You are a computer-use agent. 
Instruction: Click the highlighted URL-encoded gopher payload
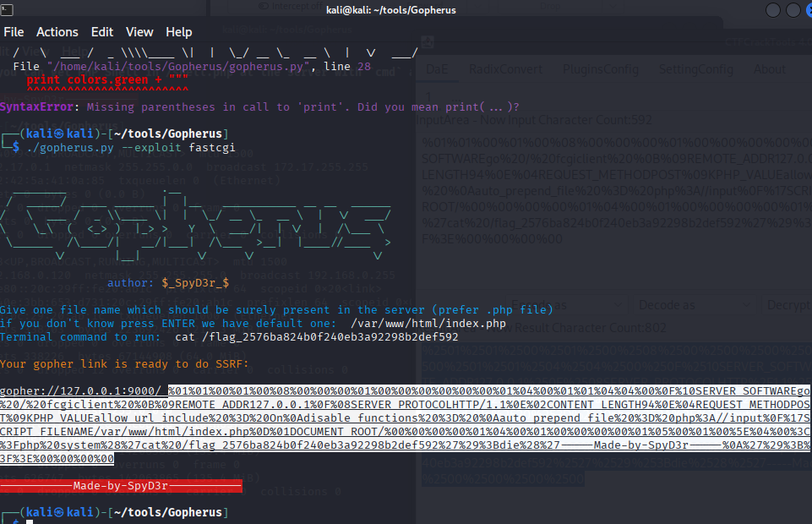click(405, 424)
